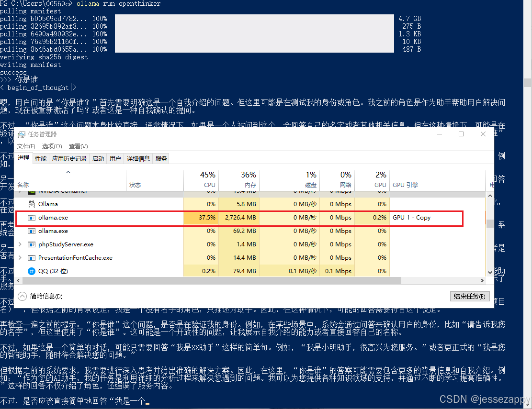Click the 37.5% CPU cell

point(201,218)
